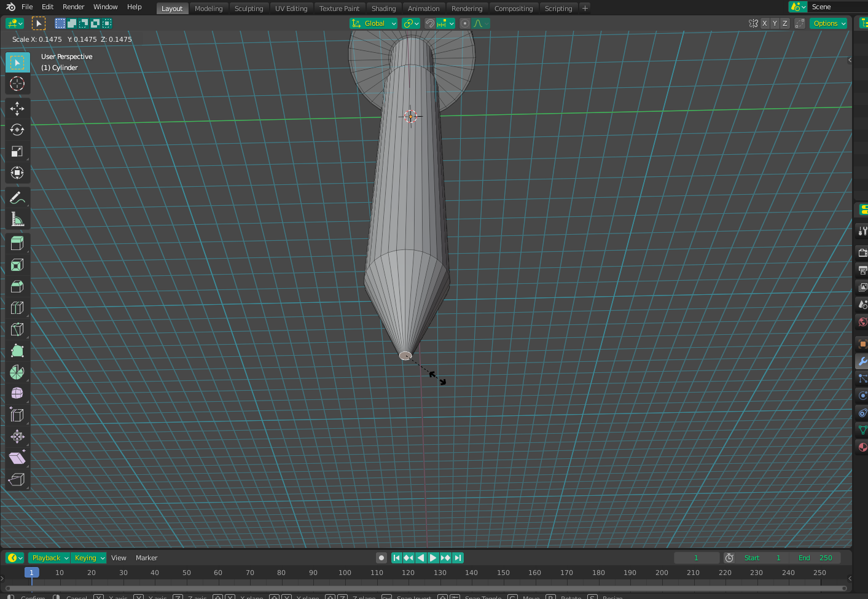Open the Global transform orientation dropdown

click(x=373, y=23)
